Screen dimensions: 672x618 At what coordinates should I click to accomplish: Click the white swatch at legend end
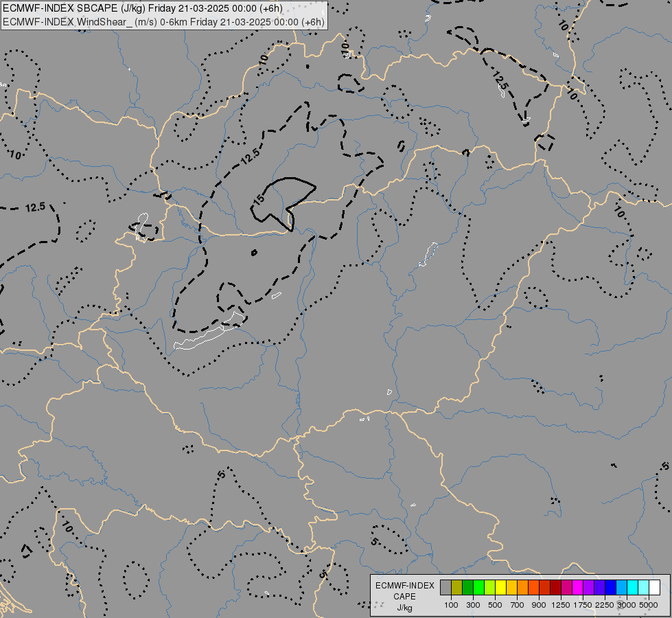tap(654, 587)
